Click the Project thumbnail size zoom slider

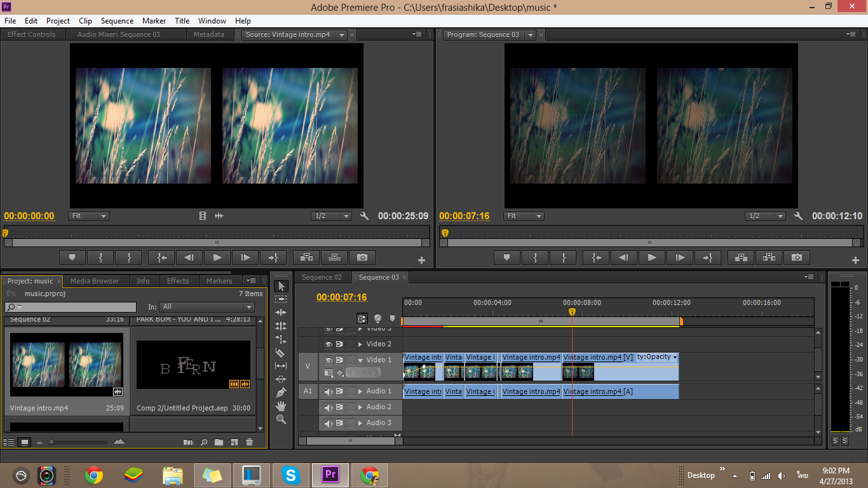click(52, 442)
